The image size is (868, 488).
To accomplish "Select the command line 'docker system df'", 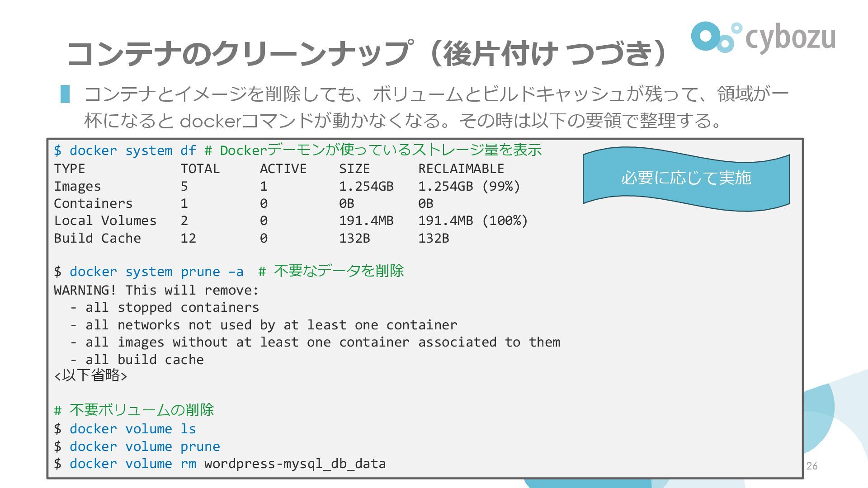I will point(133,150).
